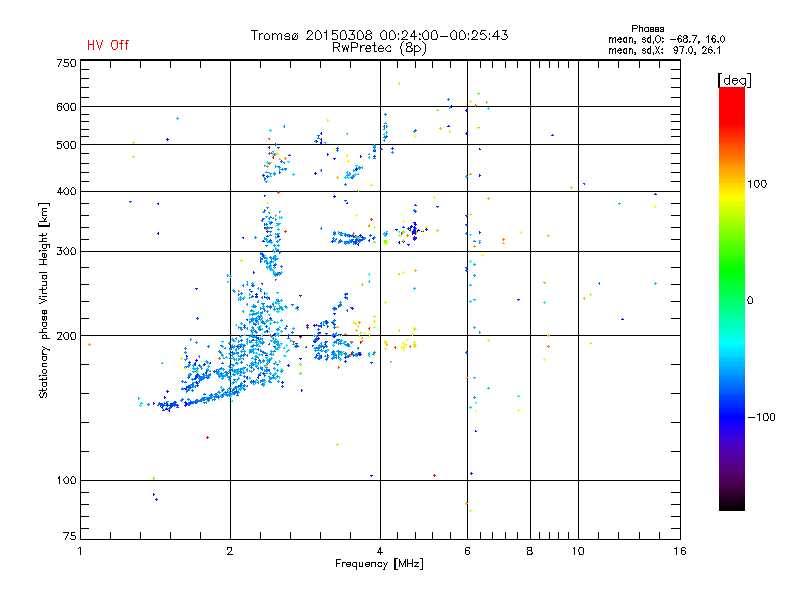The width and height of the screenshot is (800, 600).
Task: Click the green region of the color bar
Action: click(732, 270)
